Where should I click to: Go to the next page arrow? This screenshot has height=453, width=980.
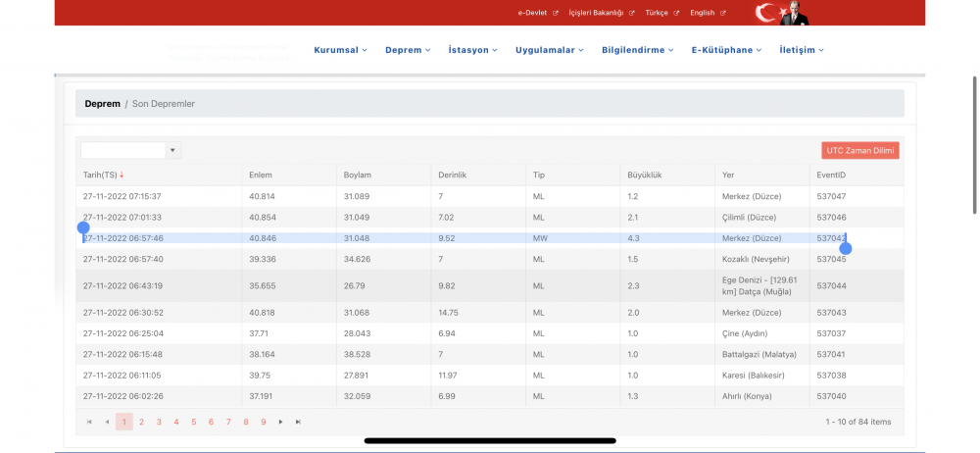280,422
